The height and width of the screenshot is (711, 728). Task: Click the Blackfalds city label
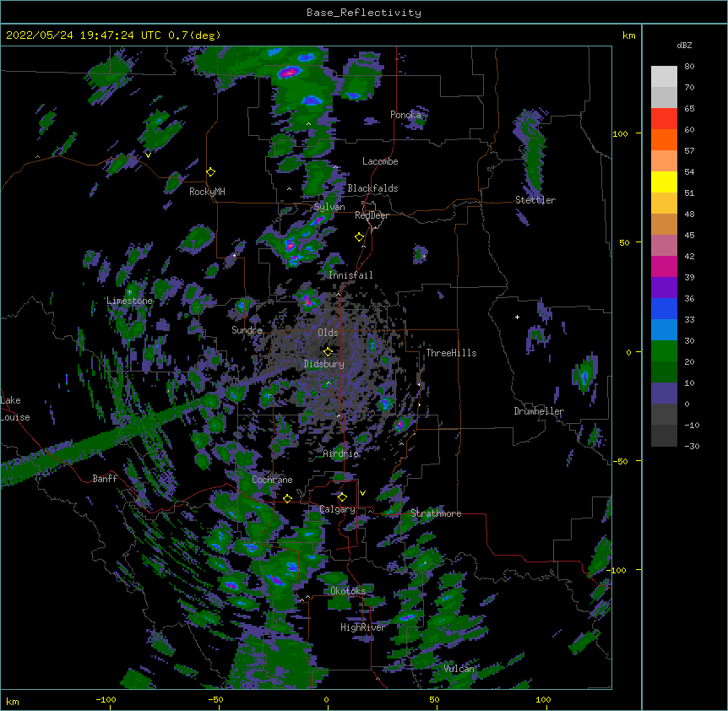point(372,188)
